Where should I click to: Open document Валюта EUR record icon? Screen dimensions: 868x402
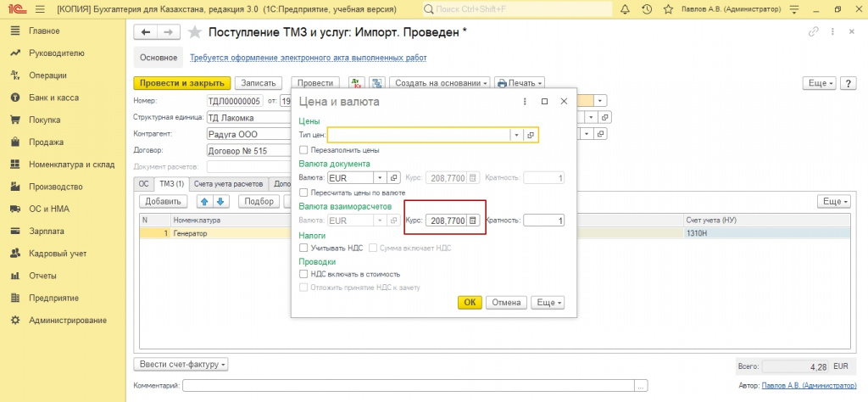click(393, 178)
